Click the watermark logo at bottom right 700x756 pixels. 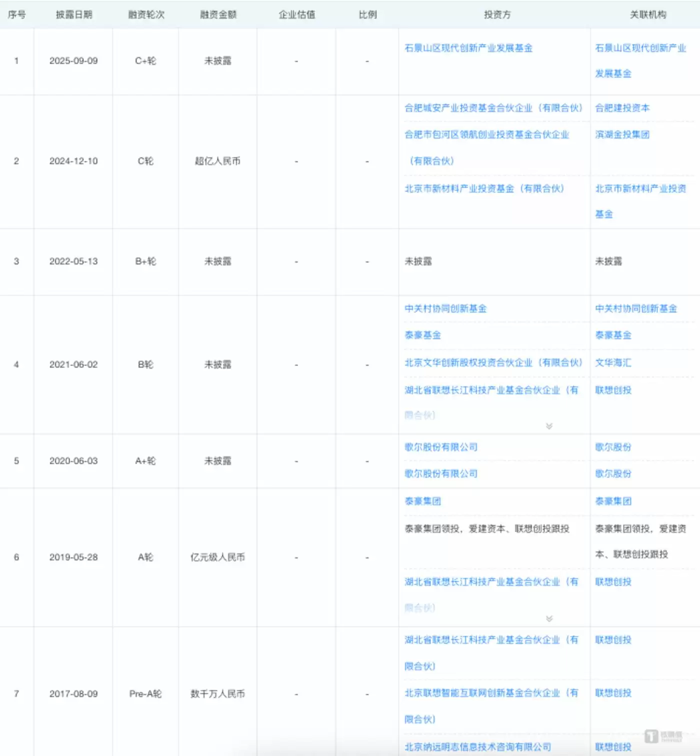coord(663,736)
